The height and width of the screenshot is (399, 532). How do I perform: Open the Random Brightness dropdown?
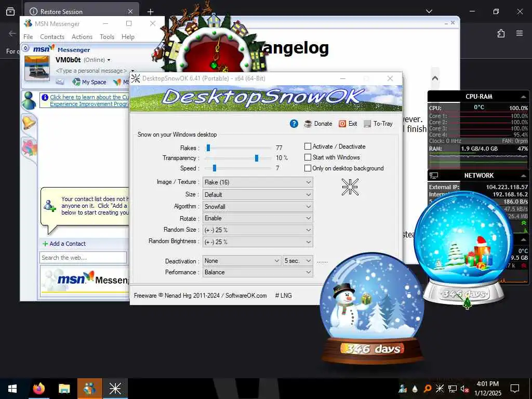pos(258,242)
